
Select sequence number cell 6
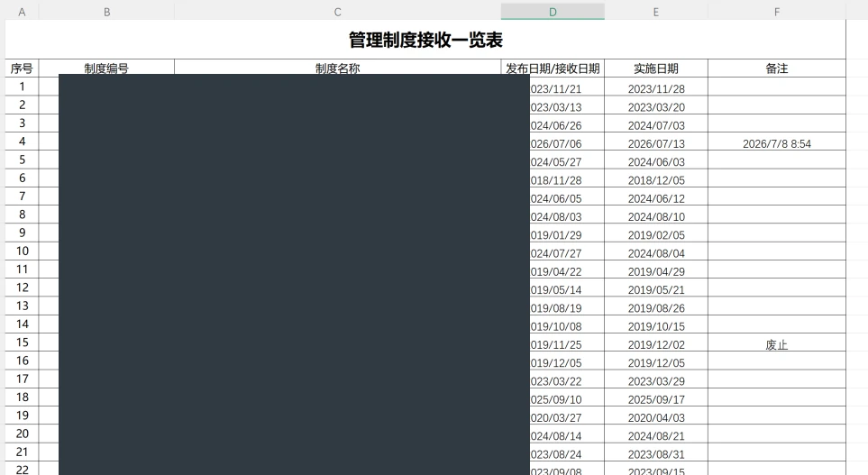(x=22, y=178)
